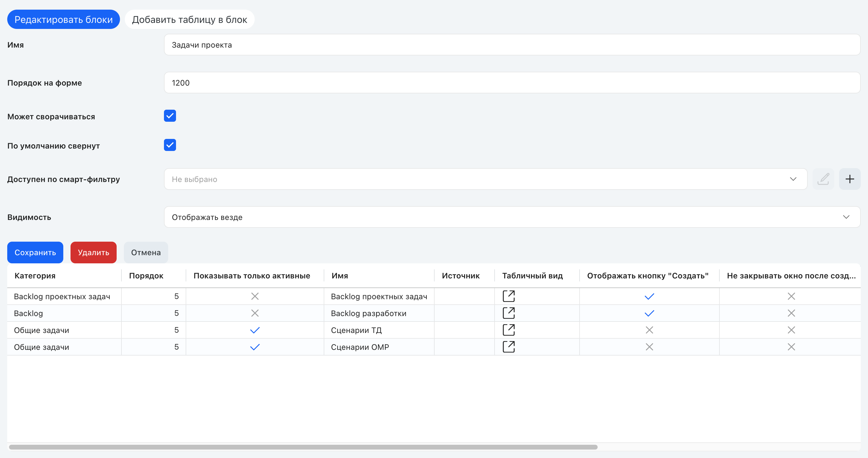Switch to Добавить таблицу в блок tab
The image size is (868, 458).
[x=189, y=20]
